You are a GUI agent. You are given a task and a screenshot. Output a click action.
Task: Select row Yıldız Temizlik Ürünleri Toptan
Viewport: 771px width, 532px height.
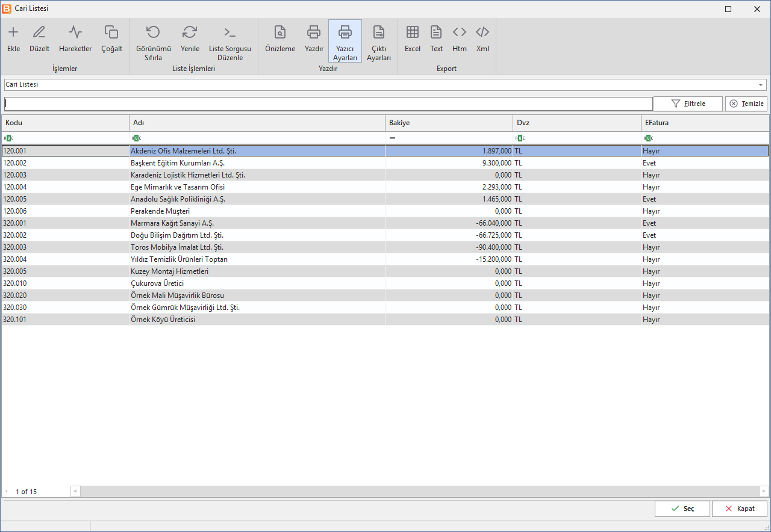click(x=385, y=259)
